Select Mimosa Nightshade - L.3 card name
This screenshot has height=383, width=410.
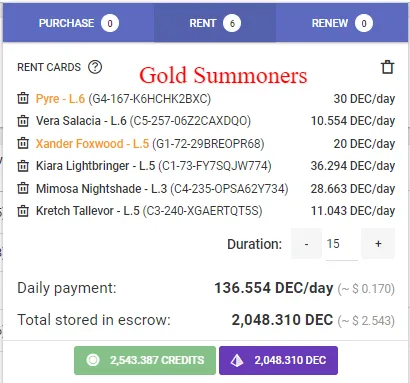pos(101,188)
